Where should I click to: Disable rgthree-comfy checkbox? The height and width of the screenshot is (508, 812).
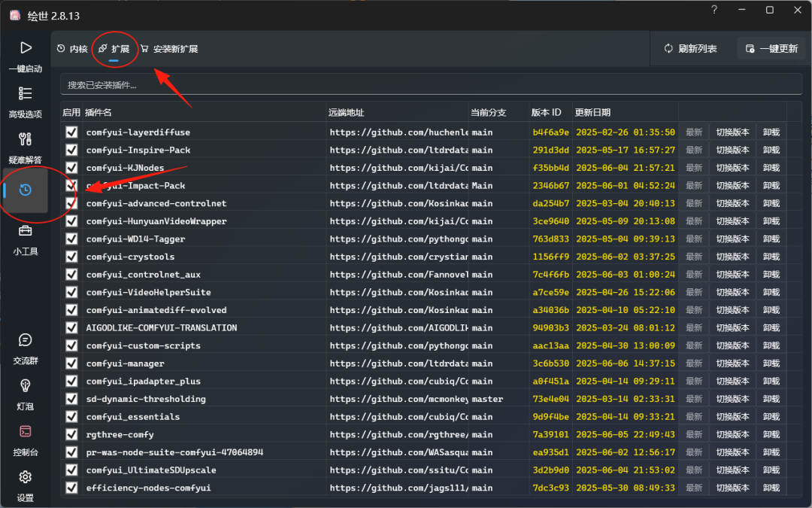click(71, 434)
